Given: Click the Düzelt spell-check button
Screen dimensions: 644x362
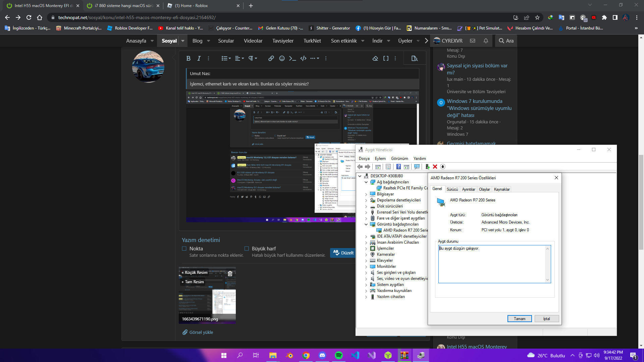Looking at the screenshot, I should click(343, 253).
